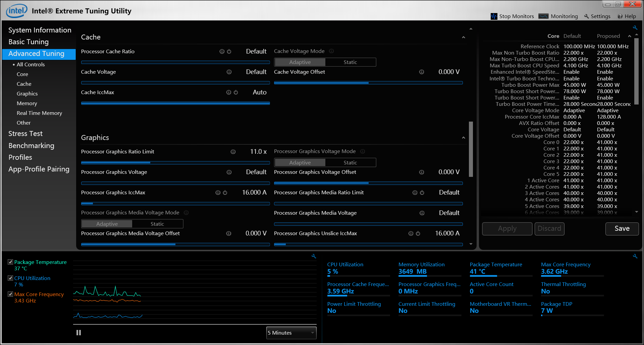The image size is (644, 345).
Task: Set Graphics Media Voltage Mode to Adaptive
Action: 107,224
